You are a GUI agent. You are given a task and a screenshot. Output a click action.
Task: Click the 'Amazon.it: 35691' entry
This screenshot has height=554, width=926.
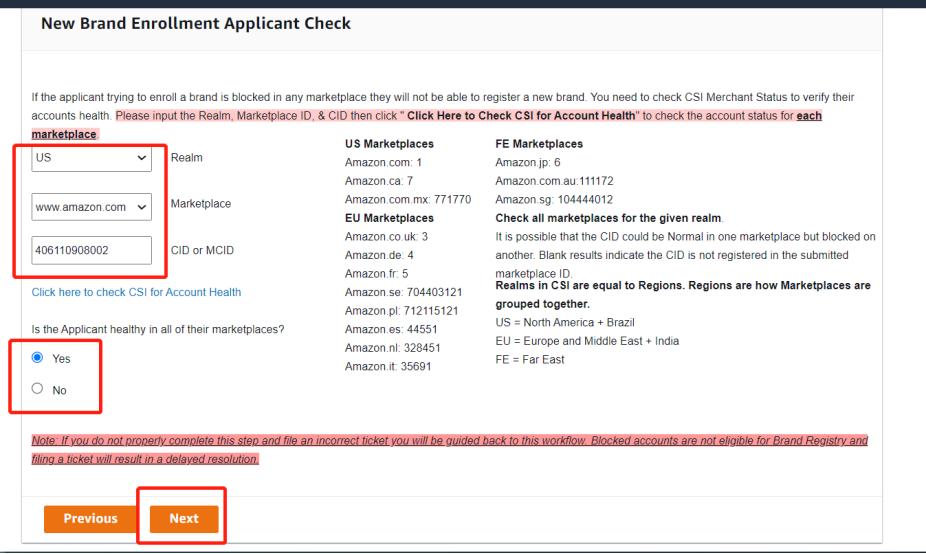click(388, 367)
